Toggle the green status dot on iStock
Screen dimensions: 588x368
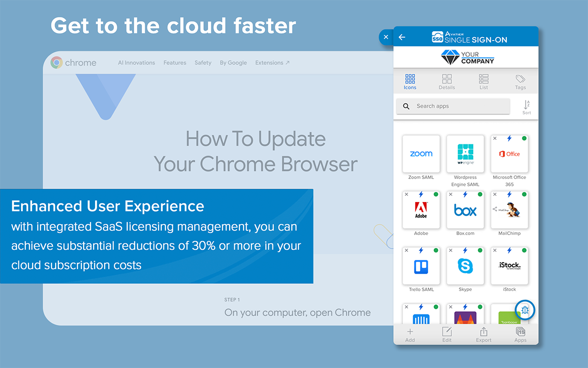(x=524, y=251)
